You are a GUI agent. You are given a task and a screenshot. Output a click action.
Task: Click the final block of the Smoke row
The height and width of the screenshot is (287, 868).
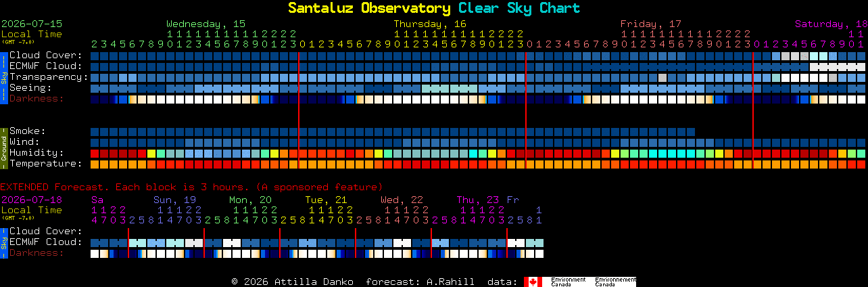pyautogui.click(x=691, y=132)
